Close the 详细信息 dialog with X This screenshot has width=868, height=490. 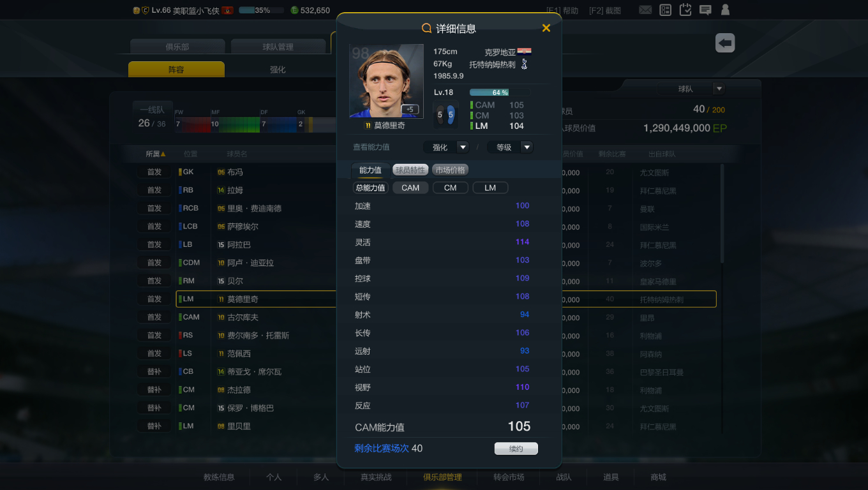tap(546, 28)
